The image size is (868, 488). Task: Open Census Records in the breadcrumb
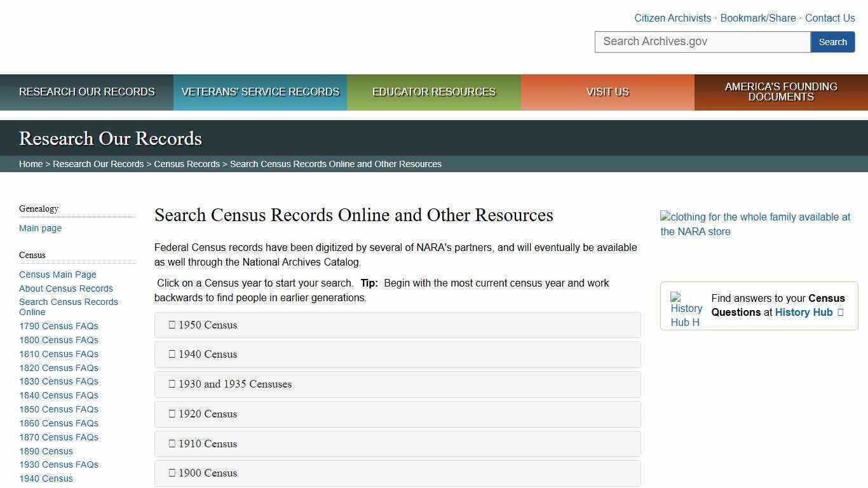[x=186, y=163]
